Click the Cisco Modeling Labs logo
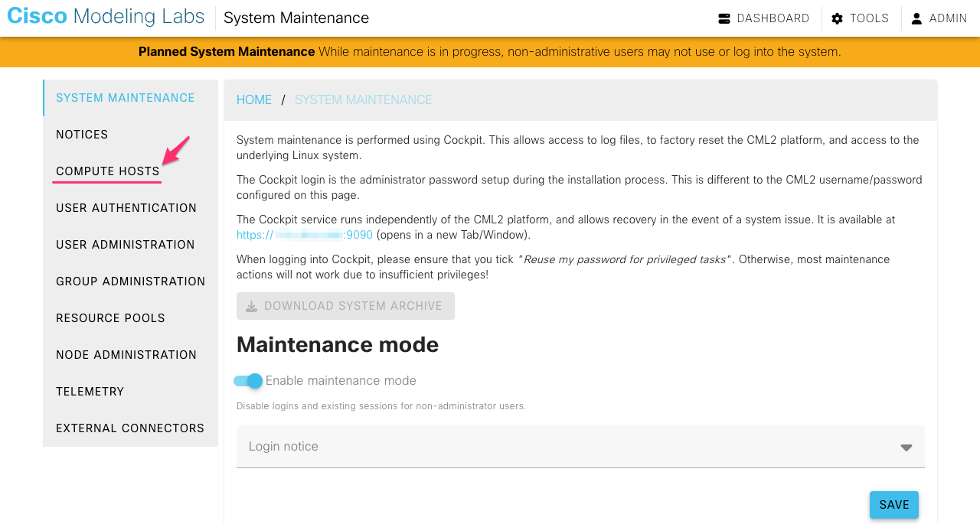The image size is (980, 524). (106, 17)
